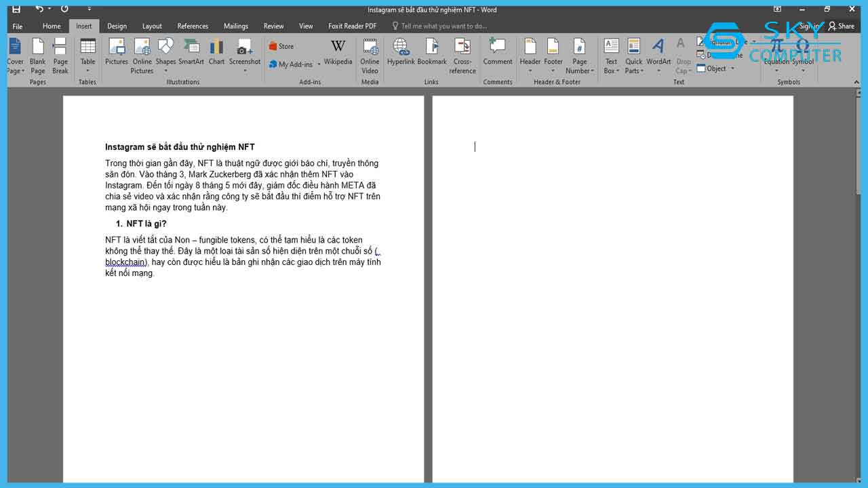Click the underlined word 'blockchain'
The width and height of the screenshot is (868, 488).
click(x=125, y=262)
